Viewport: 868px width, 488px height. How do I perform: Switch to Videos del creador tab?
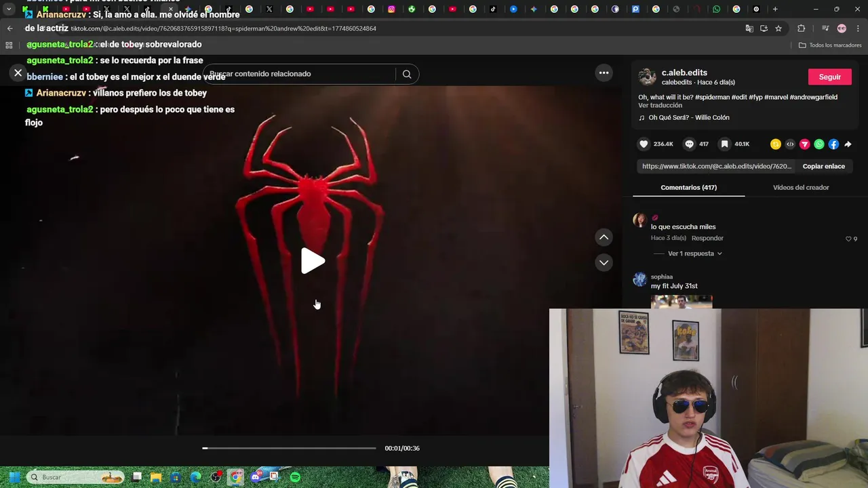coord(801,188)
